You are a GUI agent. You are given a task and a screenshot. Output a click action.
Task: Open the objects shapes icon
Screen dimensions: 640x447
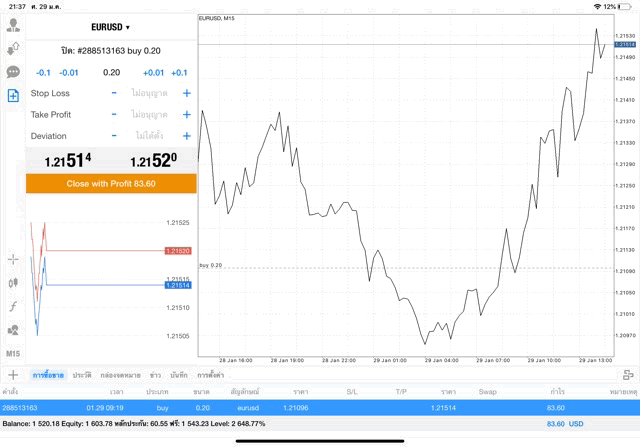(13, 330)
